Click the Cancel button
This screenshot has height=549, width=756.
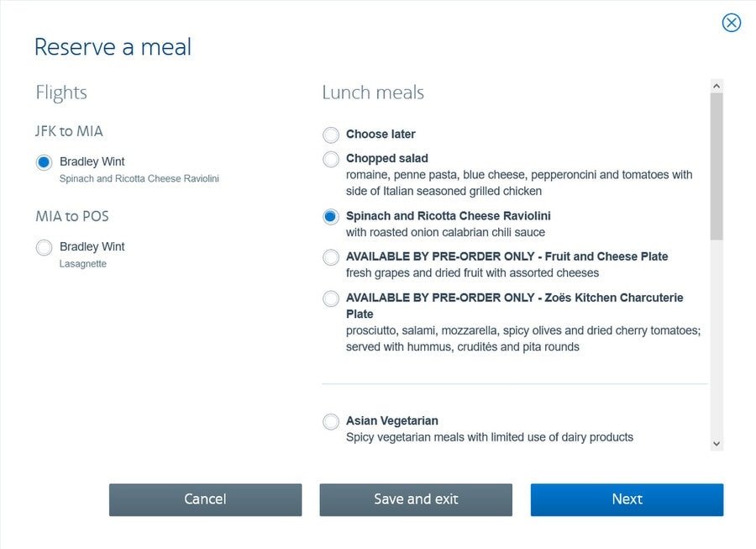coord(205,499)
